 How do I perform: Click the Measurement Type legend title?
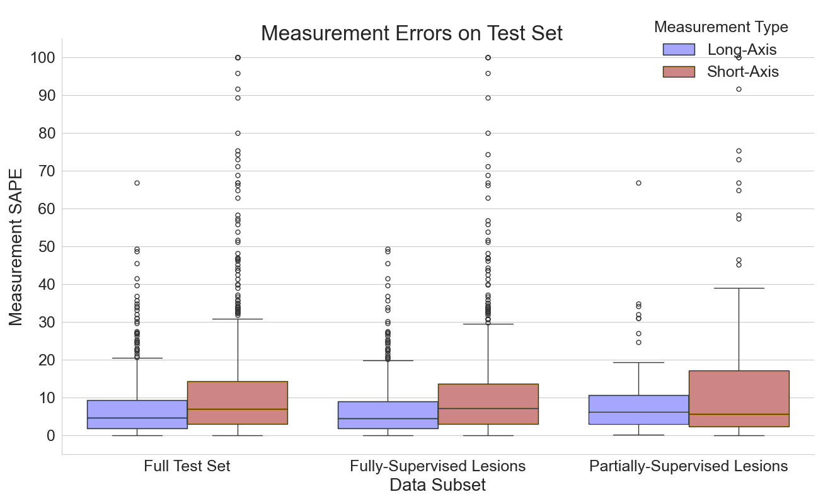pyautogui.click(x=721, y=27)
